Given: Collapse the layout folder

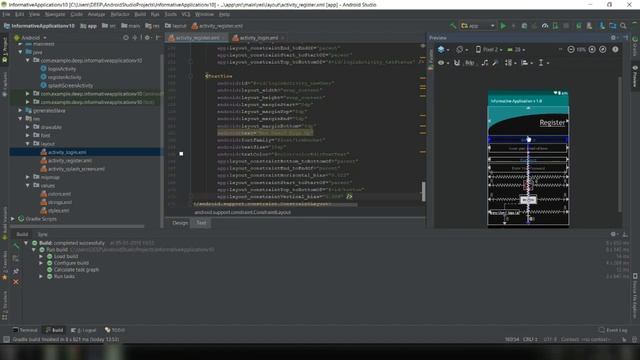Looking at the screenshot, I should coord(28,144).
